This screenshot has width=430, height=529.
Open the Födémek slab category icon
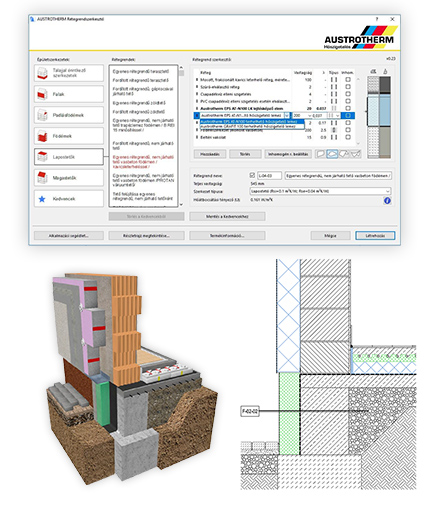tap(42, 136)
